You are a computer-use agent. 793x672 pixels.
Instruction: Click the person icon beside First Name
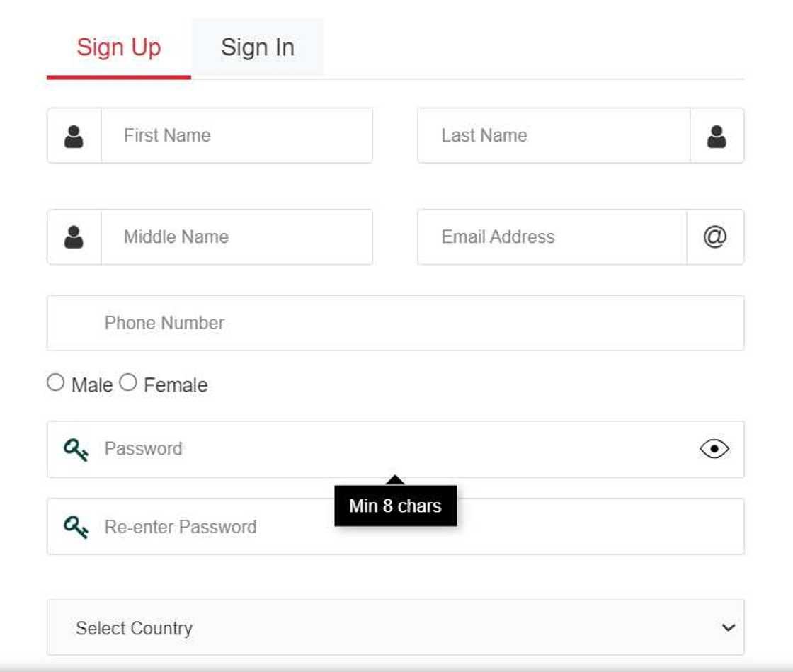coord(74,136)
